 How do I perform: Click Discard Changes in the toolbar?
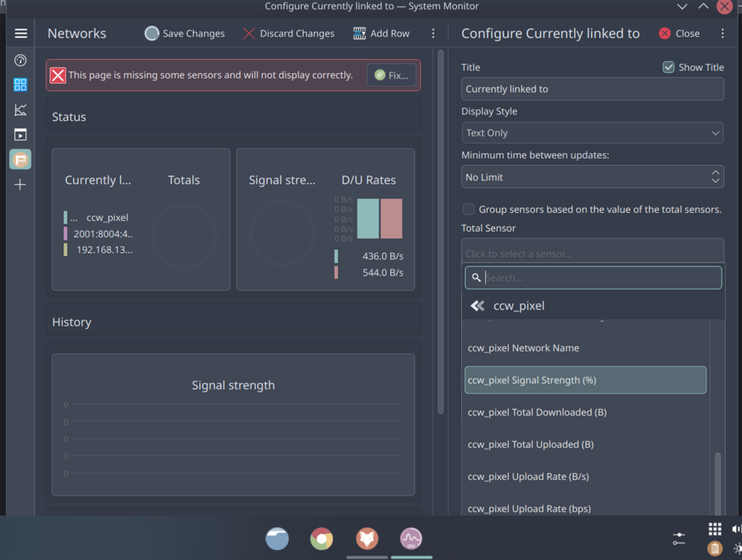[288, 34]
